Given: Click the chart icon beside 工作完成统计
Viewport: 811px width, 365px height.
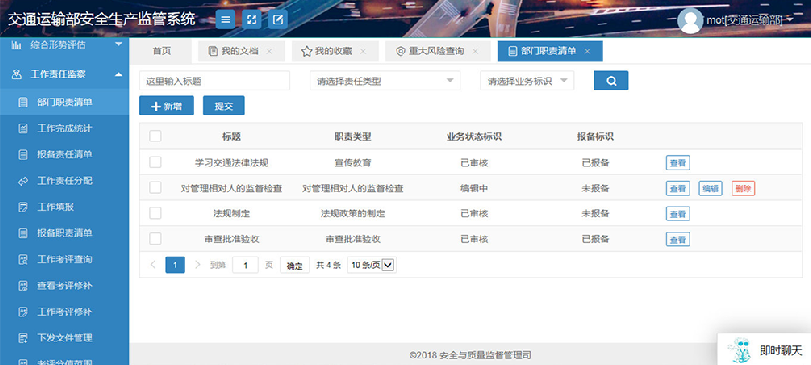Looking at the screenshot, I should (23, 128).
